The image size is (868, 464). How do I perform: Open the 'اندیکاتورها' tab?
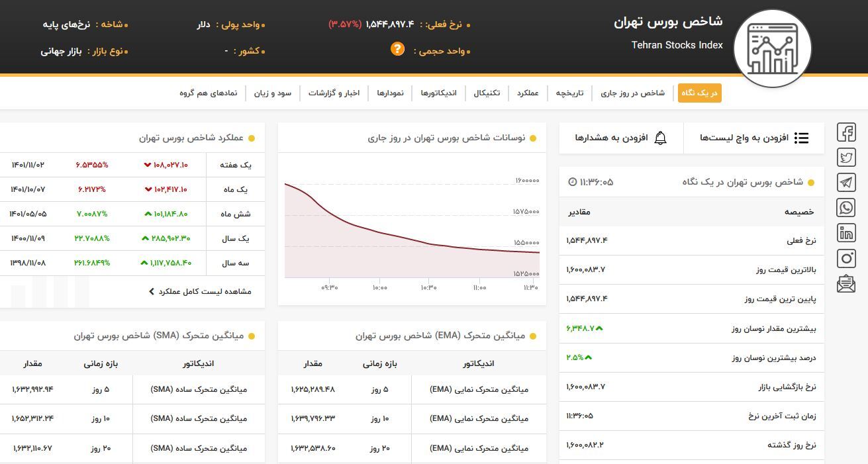click(x=438, y=93)
